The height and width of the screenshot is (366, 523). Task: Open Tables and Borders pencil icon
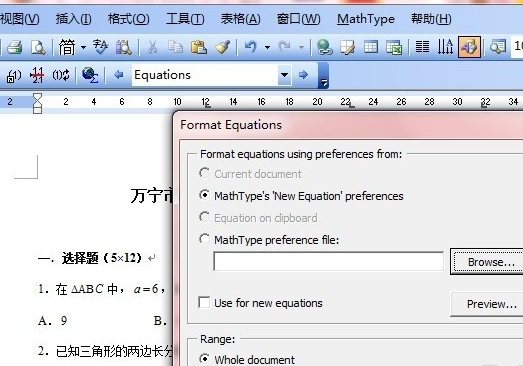pos(348,47)
